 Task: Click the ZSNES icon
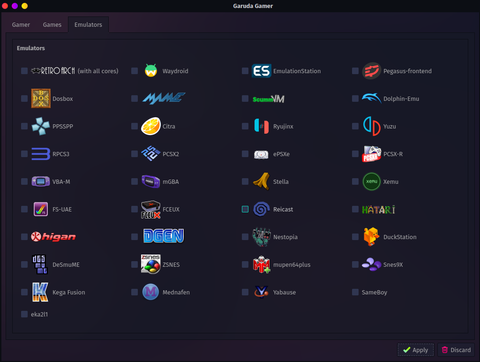coord(151,264)
